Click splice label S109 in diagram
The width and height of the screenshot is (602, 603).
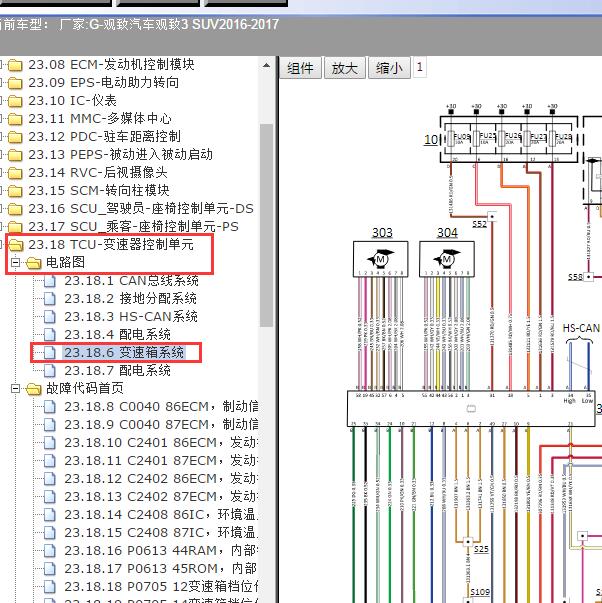click(480, 592)
